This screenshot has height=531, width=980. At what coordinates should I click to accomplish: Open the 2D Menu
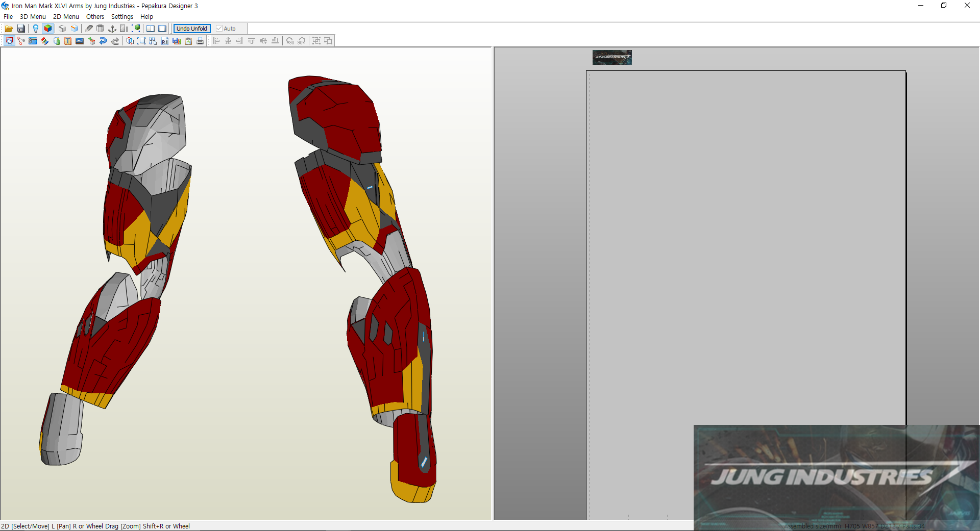(66, 16)
